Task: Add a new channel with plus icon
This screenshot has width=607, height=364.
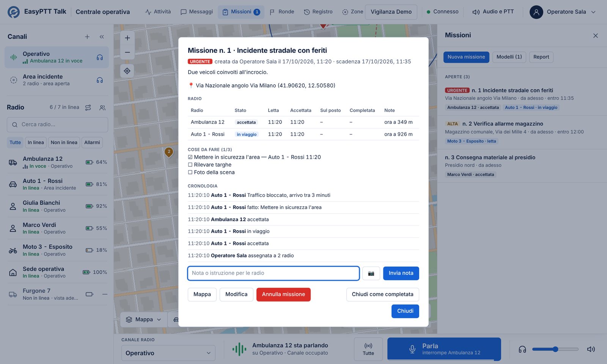Action: [87, 37]
